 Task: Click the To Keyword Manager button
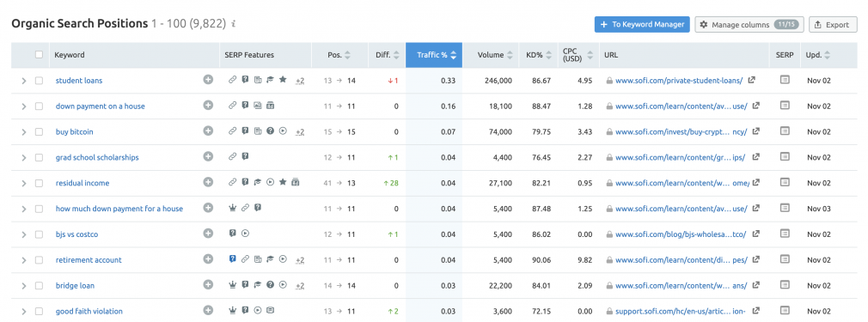click(642, 24)
